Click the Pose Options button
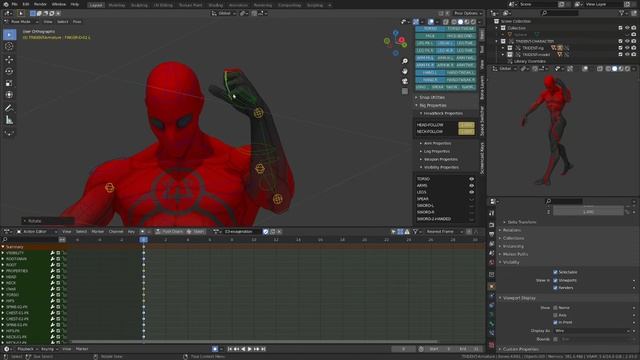This screenshot has width=640, height=360. tap(467, 13)
